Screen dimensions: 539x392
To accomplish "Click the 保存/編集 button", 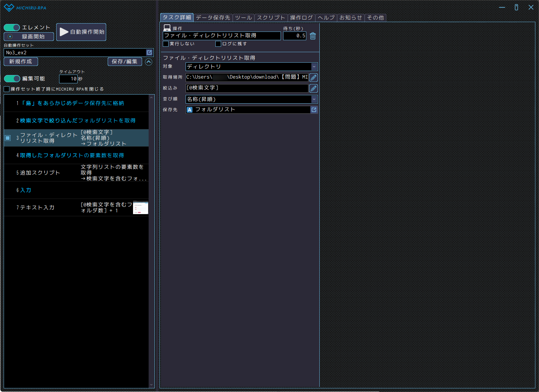I will pyautogui.click(x=124, y=62).
